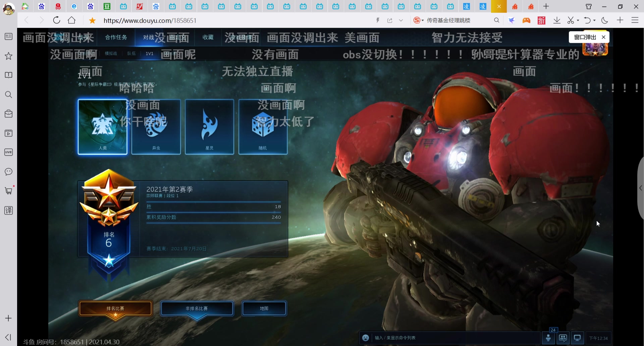Expand the screenshot tool dropdown arrow
Viewport: 644px width, 346px height.
pyautogui.click(x=578, y=20)
